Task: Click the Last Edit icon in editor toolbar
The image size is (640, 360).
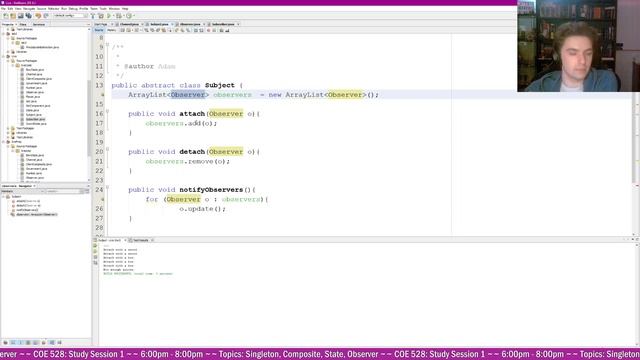Action: [x=122, y=30]
